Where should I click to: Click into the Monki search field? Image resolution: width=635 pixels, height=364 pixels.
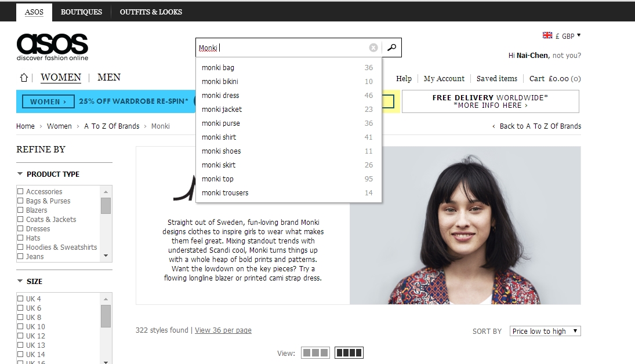coord(282,48)
